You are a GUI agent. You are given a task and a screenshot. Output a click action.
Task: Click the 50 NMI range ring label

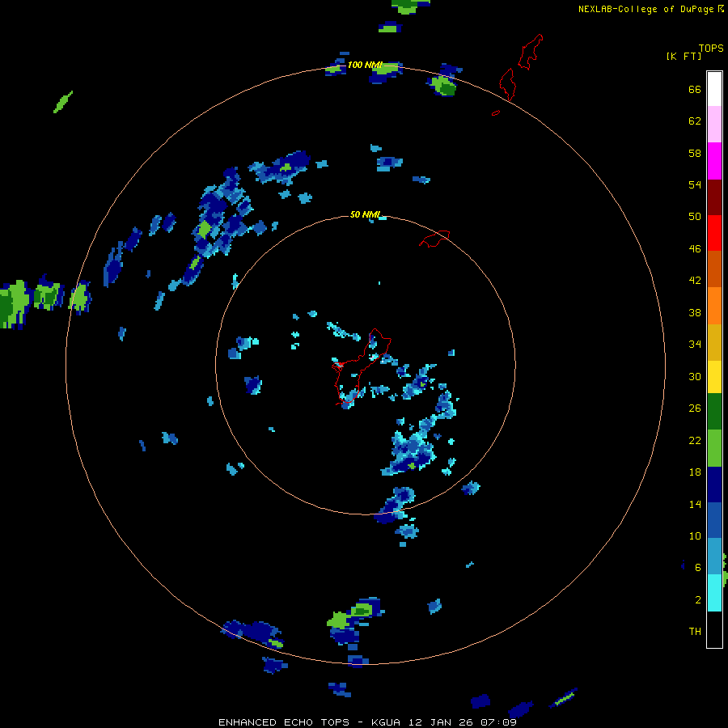point(365,214)
